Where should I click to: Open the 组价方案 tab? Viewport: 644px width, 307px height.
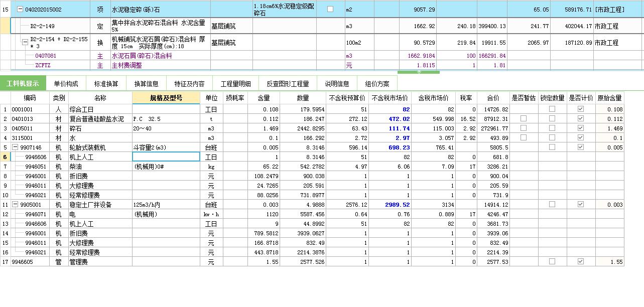pyautogui.click(x=377, y=84)
